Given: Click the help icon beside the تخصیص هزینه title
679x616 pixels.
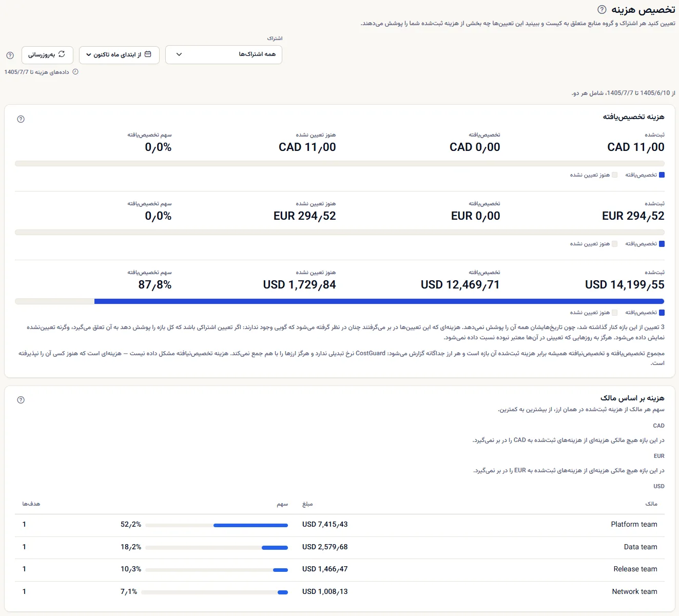Looking at the screenshot, I should pyautogui.click(x=602, y=10).
